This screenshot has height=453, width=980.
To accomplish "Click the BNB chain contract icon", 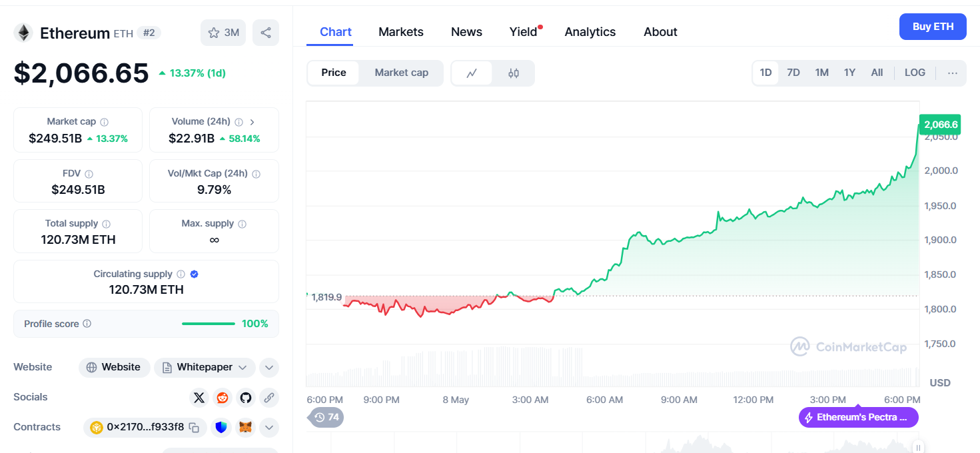I will tap(97, 428).
